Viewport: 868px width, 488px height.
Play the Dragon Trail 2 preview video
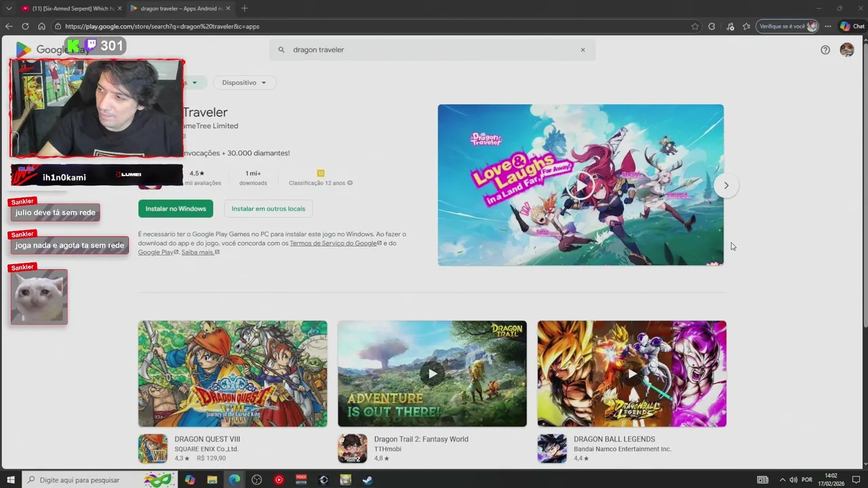coord(432,373)
